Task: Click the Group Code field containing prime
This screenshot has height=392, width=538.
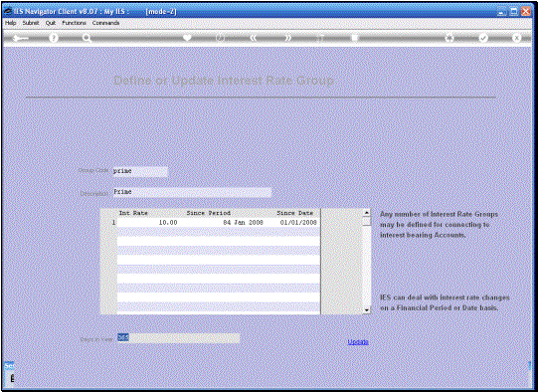Action: click(140, 171)
